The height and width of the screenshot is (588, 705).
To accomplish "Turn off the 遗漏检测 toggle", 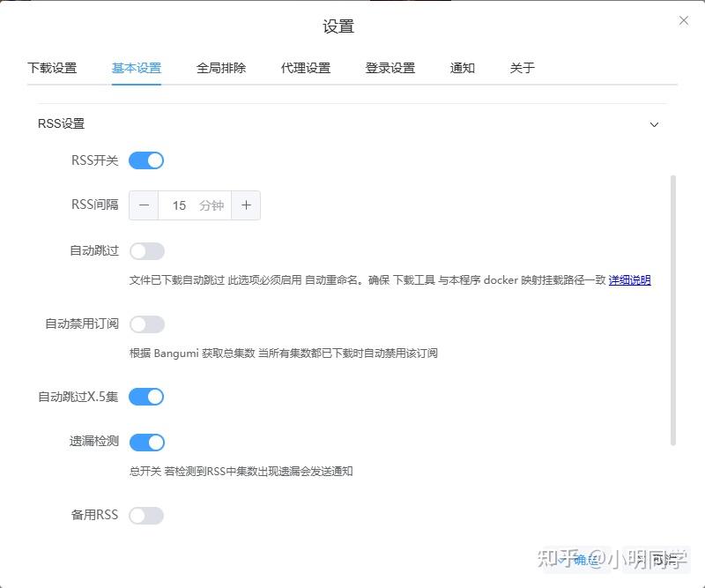I will pos(146,442).
